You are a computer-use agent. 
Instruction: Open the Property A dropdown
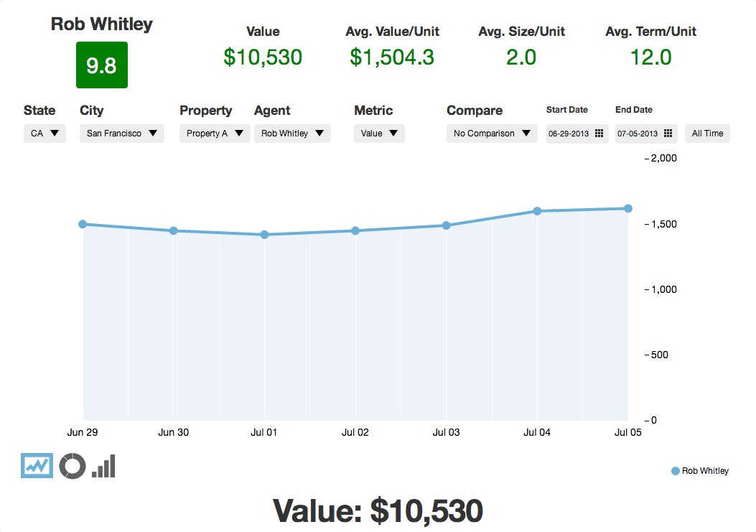coord(215,134)
